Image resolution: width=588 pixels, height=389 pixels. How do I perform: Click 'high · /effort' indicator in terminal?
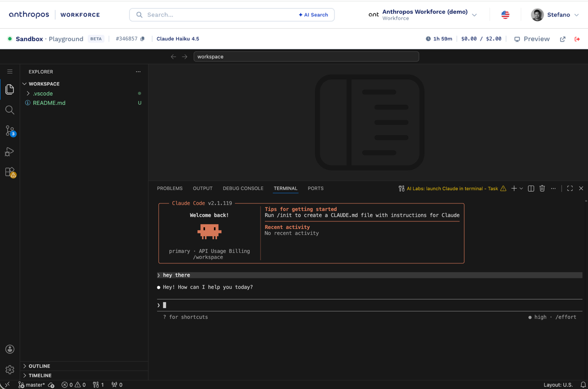(552, 317)
